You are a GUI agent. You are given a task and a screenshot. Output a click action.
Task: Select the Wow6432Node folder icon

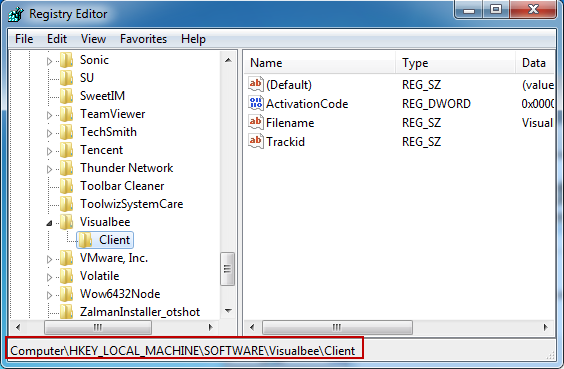pos(67,294)
